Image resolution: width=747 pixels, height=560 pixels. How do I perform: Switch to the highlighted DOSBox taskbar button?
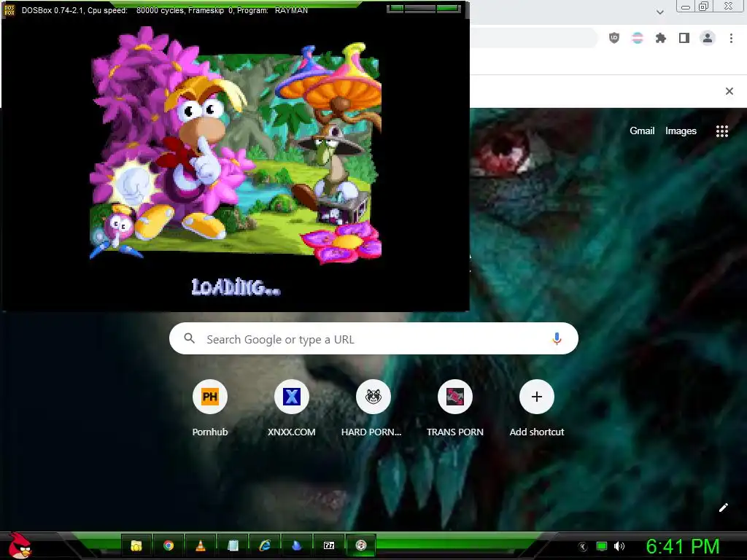pyautogui.click(x=361, y=545)
